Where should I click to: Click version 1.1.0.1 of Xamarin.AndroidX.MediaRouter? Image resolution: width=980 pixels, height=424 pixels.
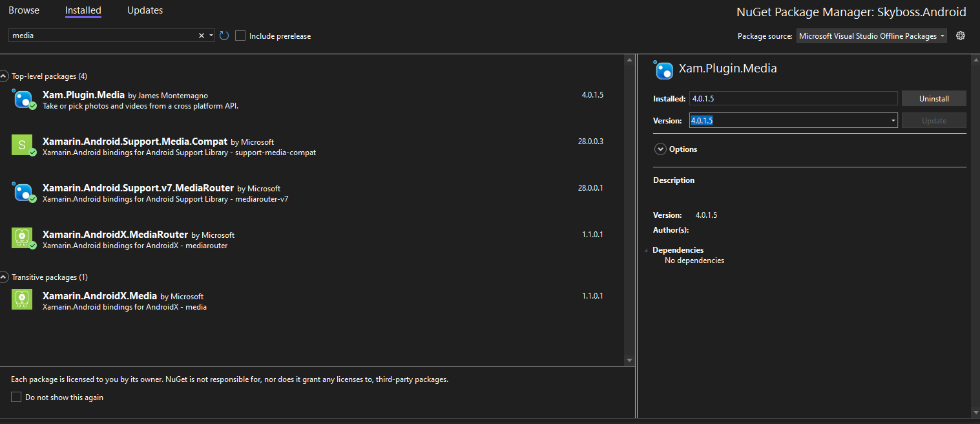[592, 235]
